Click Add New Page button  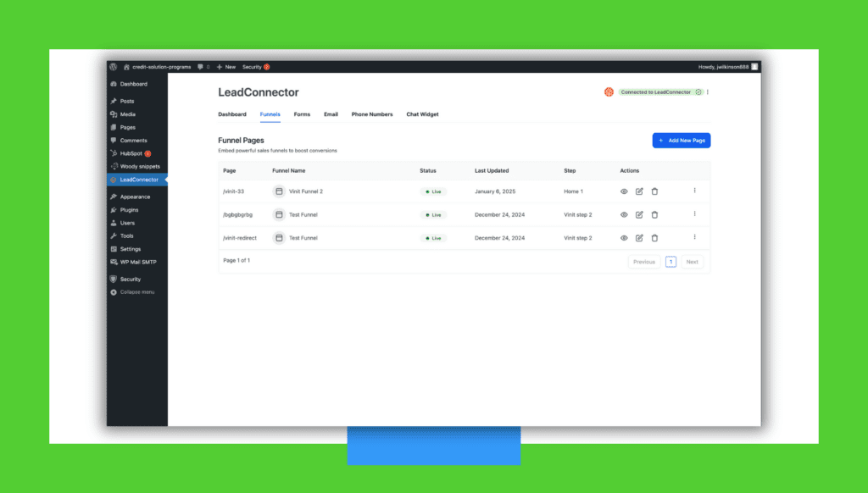pyautogui.click(x=682, y=141)
